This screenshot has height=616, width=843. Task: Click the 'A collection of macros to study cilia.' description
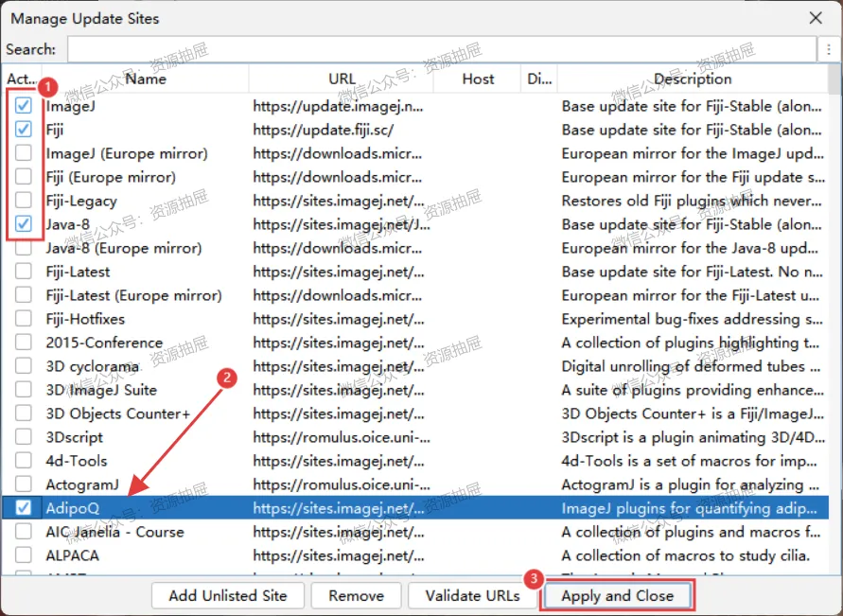(x=693, y=555)
